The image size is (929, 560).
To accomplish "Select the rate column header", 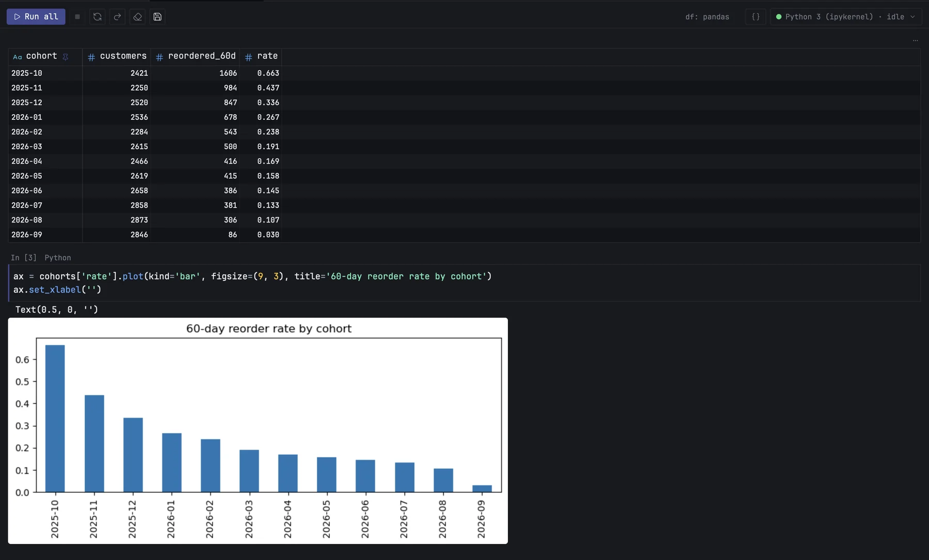I will point(262,56).
